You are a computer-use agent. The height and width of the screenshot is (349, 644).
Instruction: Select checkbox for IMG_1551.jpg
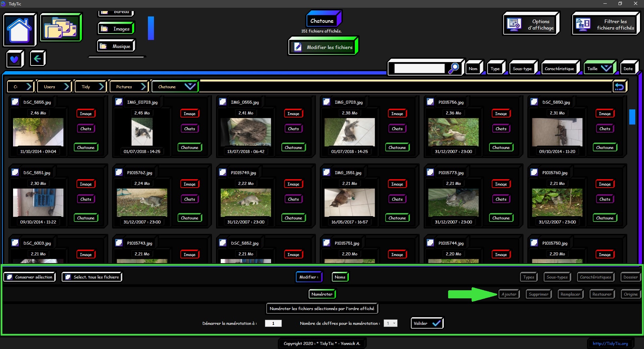pos(326,172)
